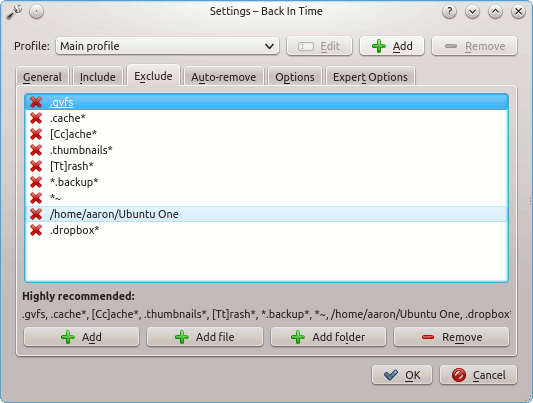Screen dimensions: 533x403
Task: Minimize window with down-arrow title button
Action: [472, 12]
